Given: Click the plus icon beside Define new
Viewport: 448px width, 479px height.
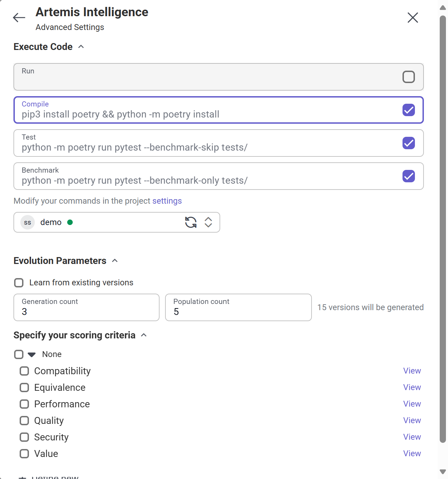Looking at the screenshot, I should coord(23,476).
